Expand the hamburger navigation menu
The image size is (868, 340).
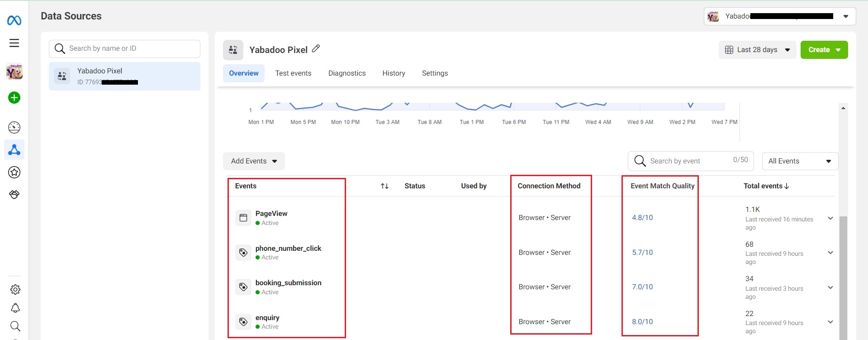point(14,43)
